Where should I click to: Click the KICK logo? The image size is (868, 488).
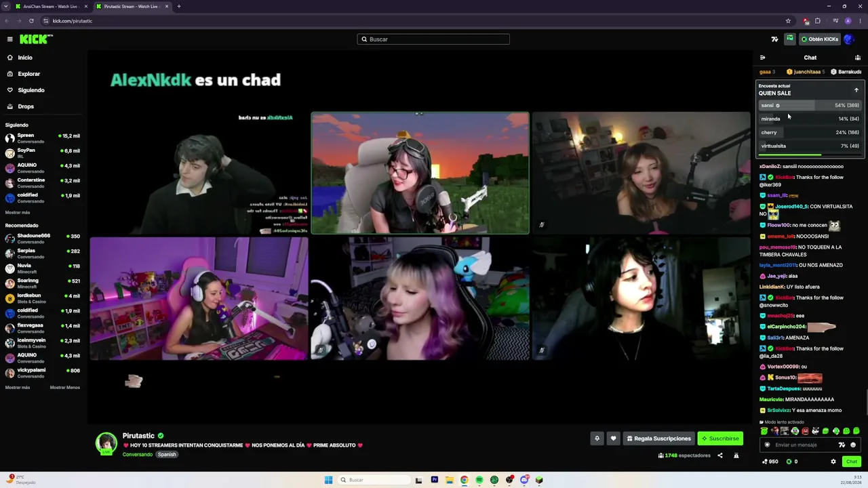tap(35, 39)
